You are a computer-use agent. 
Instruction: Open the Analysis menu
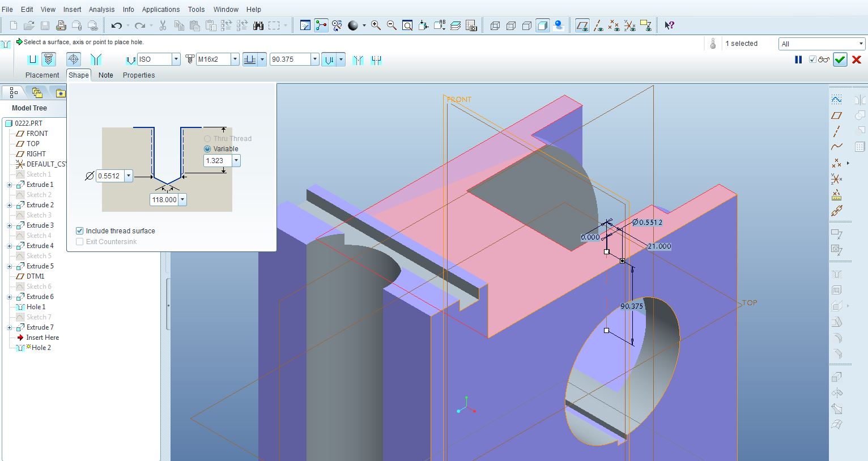click(102, 10)
